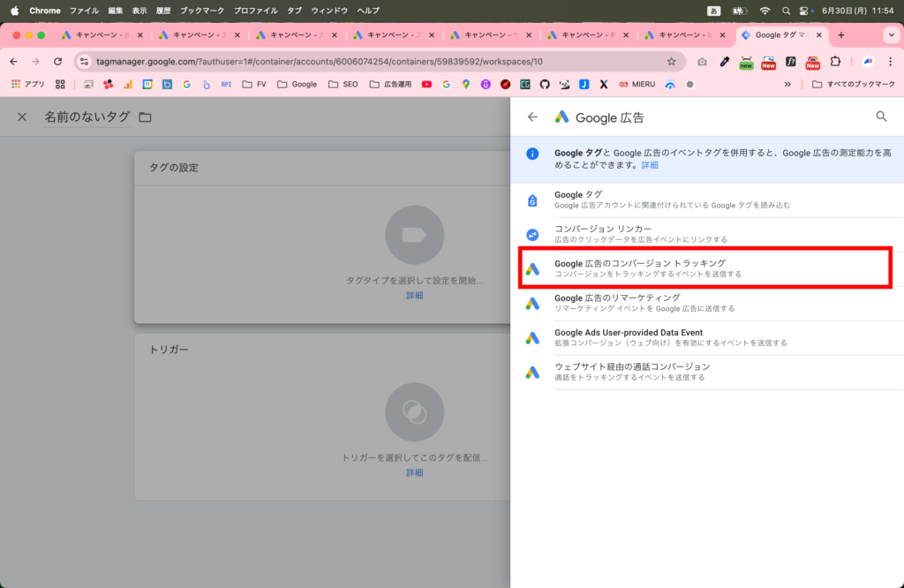The width and height of the screenshot is (904, 588).
Task: Select the Google タグ tag type
Action: (x=707, y=200)
